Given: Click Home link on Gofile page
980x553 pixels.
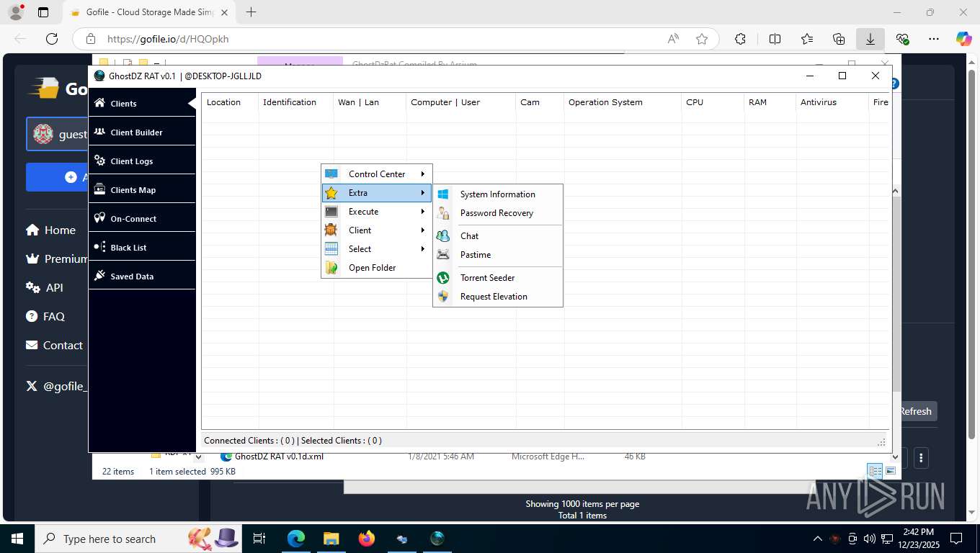Looking at the screenshot, I should tap(50, 230).
